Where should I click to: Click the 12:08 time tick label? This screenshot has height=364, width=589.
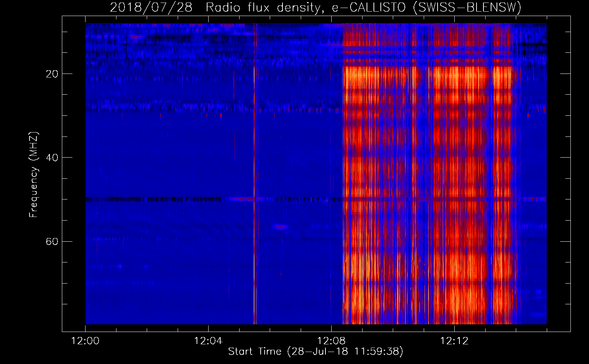click(x=331, y=341)
